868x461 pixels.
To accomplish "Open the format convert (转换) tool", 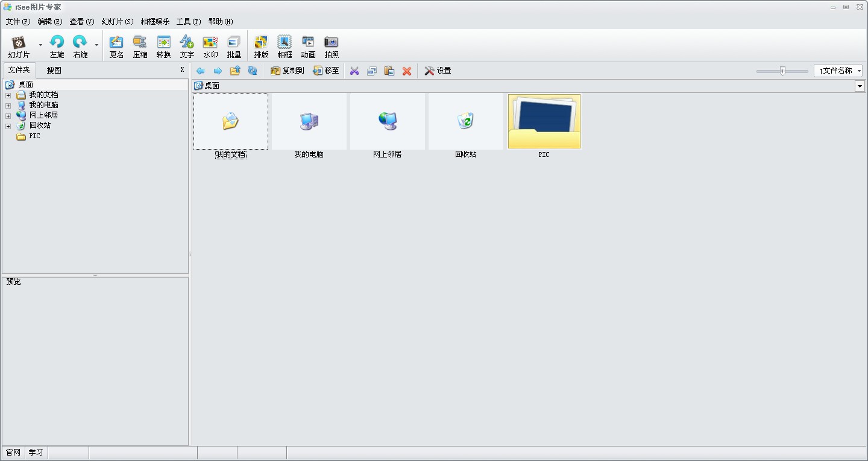I will (x=163, y=46).
